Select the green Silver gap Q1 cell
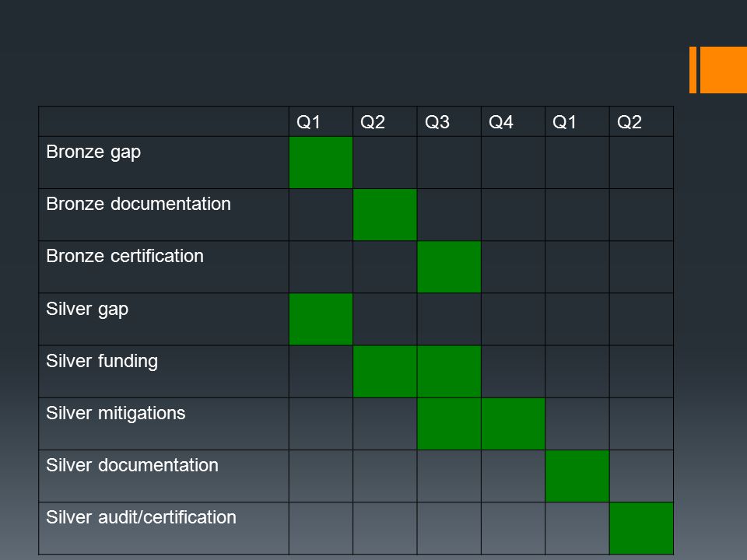The width and height of the screenshot is (747, 560). pyautogui.click(x=321, y=319)
